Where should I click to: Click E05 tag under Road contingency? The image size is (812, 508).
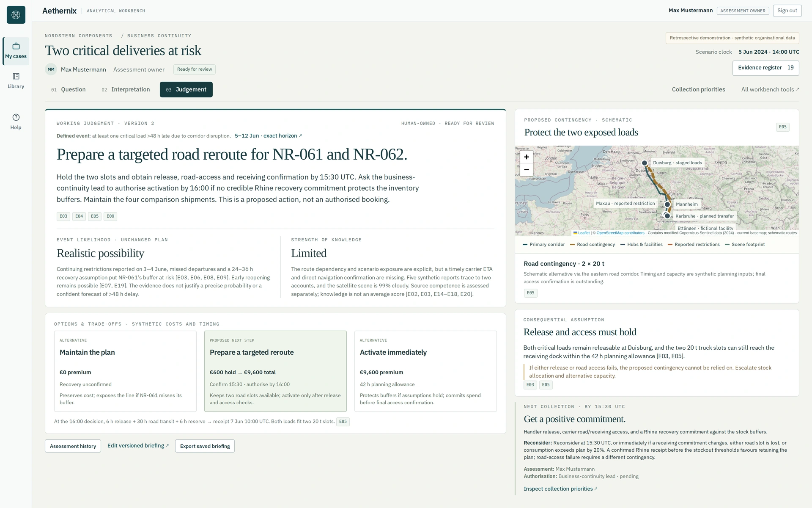pyautogui.click(x=530, y=293)
